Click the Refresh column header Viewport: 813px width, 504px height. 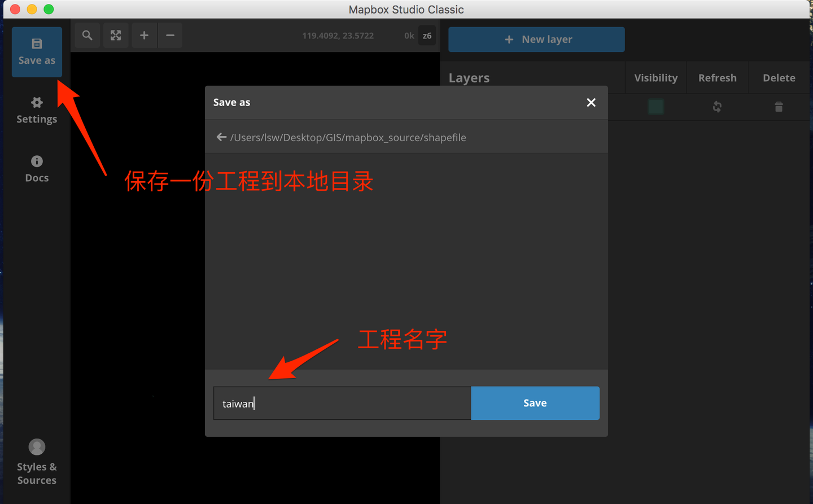click(x=717, y=77)
